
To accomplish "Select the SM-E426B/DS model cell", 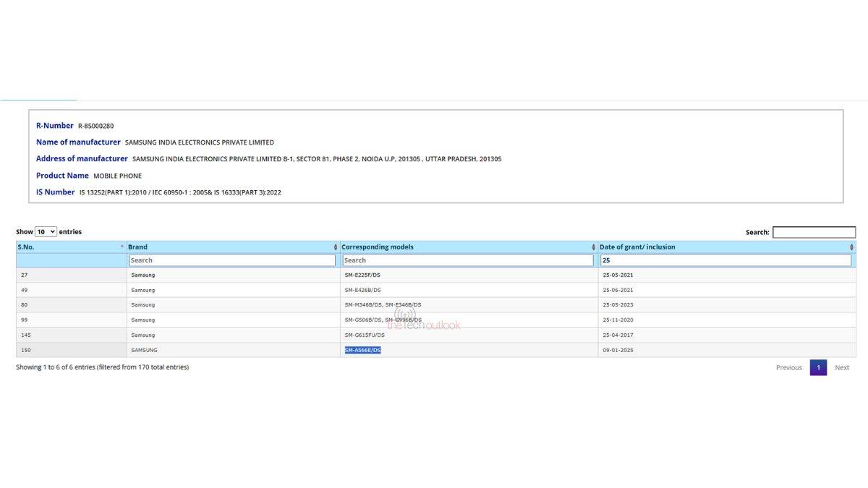I will pos(362,290).
